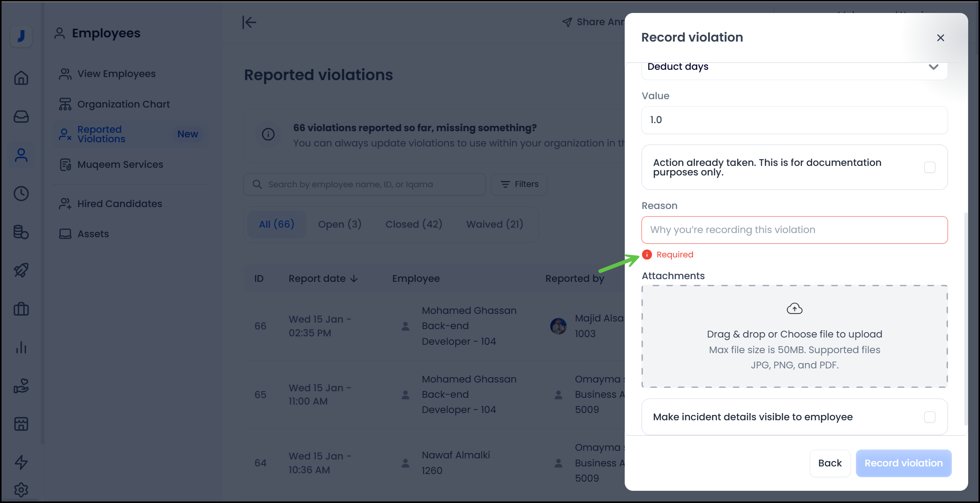The image size is (980, 503).
Task: Enable 'Make incident details visible to employee'
Action: pyautogui.click(x=930, y=417)
